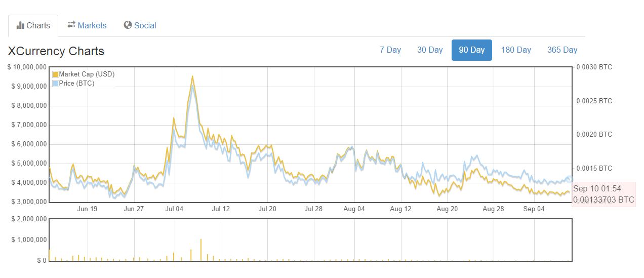Viewport: 644px width, 278px height.
Task: Click the Jul 04 date label
Action: (x=174, y=209)
